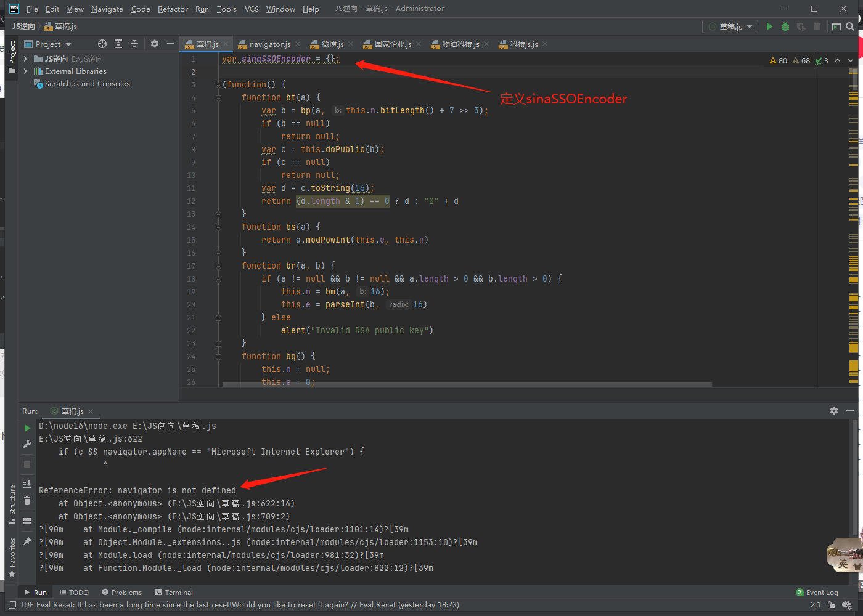Click Select Opened File crosshair icon
This screenshot has height=616, width=863.
coord(102,44)
